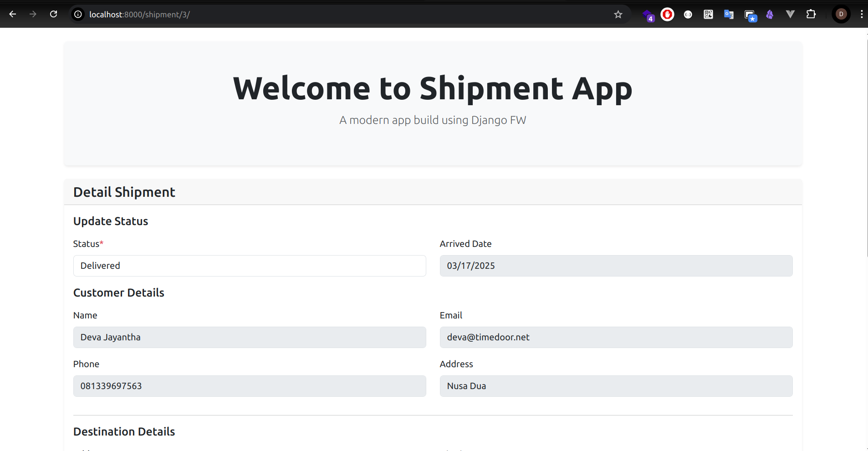View site information in the address bar
868x451 pixels.
click(78, 14)
